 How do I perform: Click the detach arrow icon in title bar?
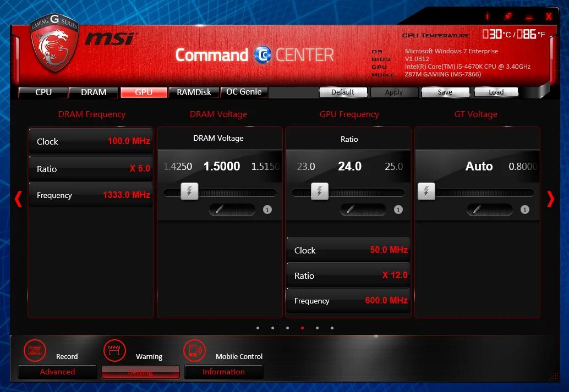tap(508, 16)
